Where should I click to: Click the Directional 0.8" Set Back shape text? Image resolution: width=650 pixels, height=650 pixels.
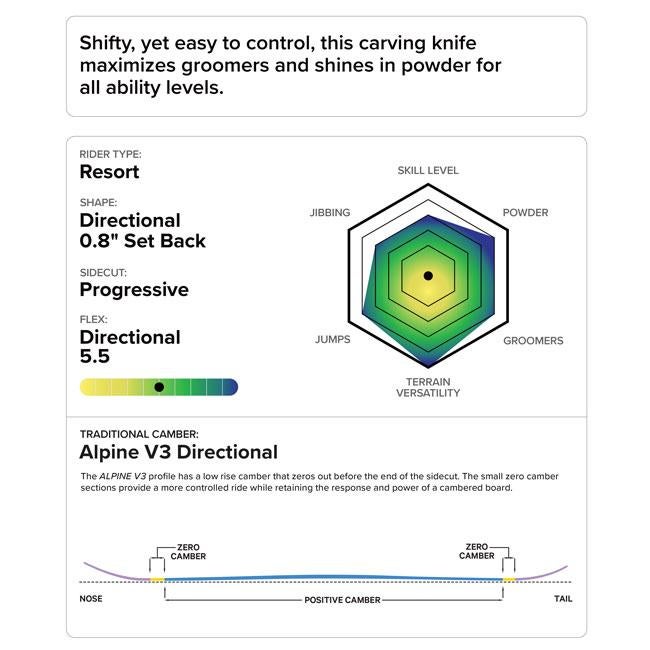point(143,230)
